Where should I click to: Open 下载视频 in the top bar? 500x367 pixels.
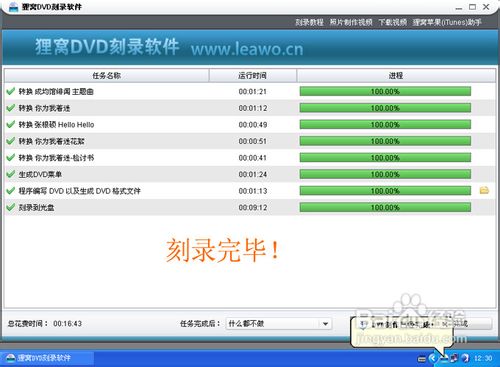[x=393, y=22]
